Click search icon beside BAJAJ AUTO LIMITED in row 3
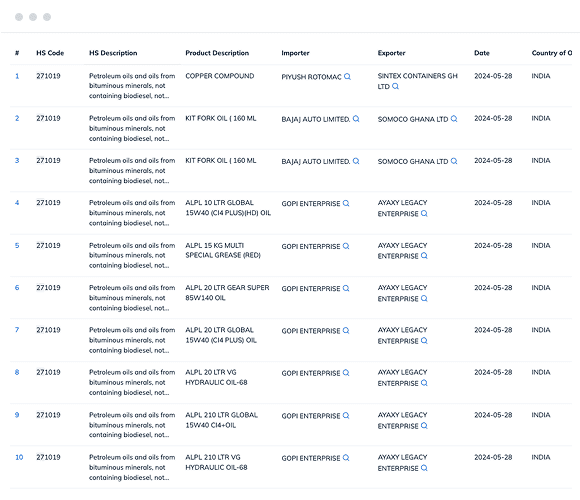The height and width of the screenshot is (500, 580). pos(356,161)
